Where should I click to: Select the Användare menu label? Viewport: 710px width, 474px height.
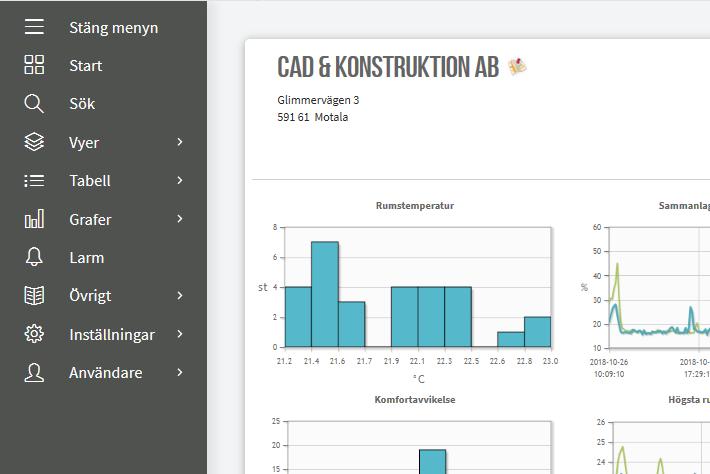coord(106,373)
